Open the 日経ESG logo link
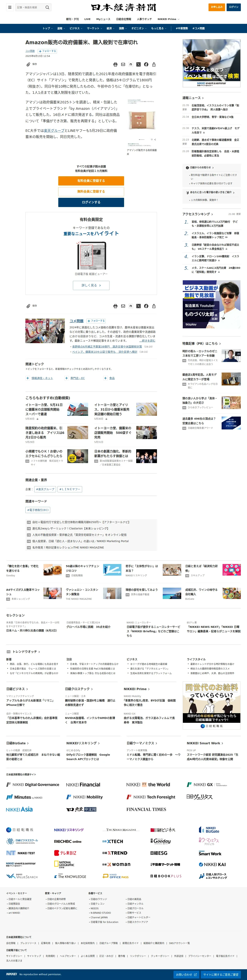The width and height of the screenshot is (247, 980). 159,853
